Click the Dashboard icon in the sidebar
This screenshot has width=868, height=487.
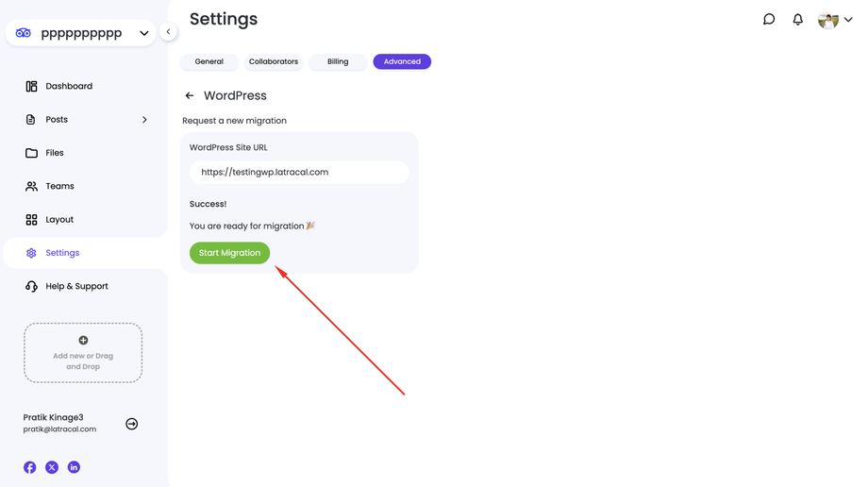(x=31, y=86)
